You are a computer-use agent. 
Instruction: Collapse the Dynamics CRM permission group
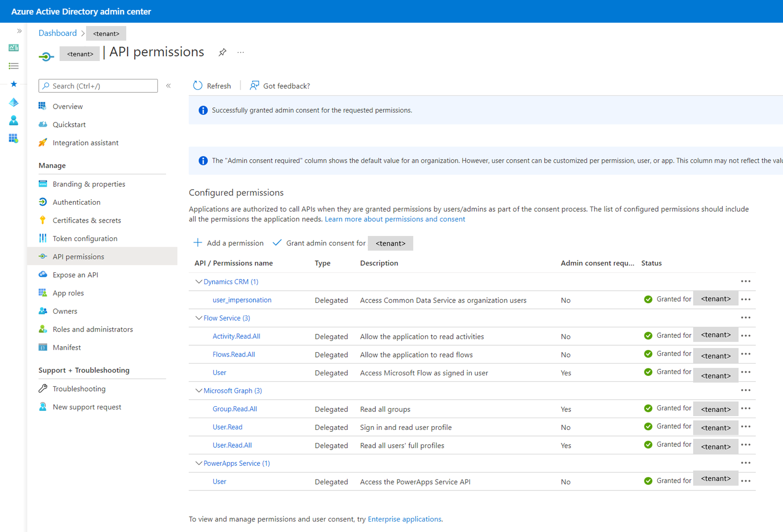click(199, 282)
